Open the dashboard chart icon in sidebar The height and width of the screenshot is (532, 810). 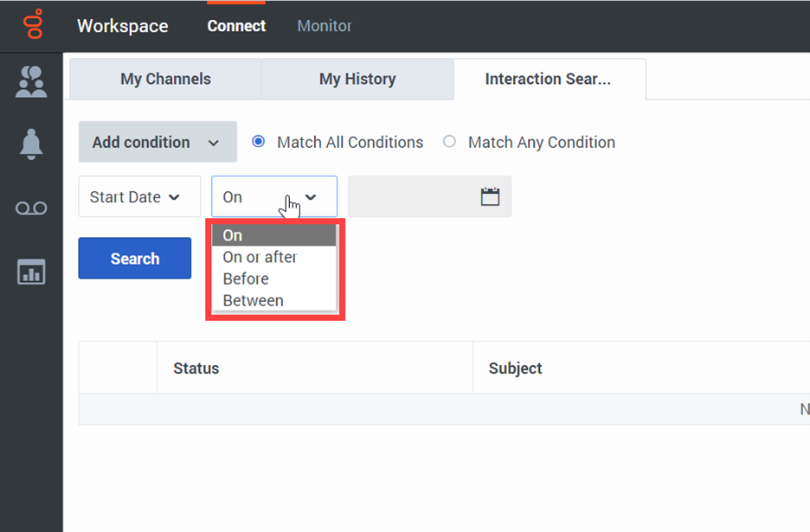point(32,272)
